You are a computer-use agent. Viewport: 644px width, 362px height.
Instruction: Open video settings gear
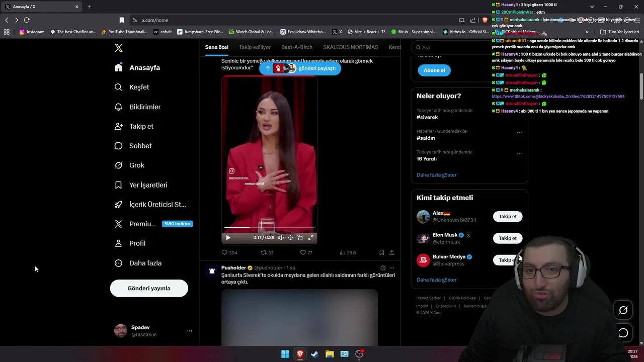pos(290,238)
